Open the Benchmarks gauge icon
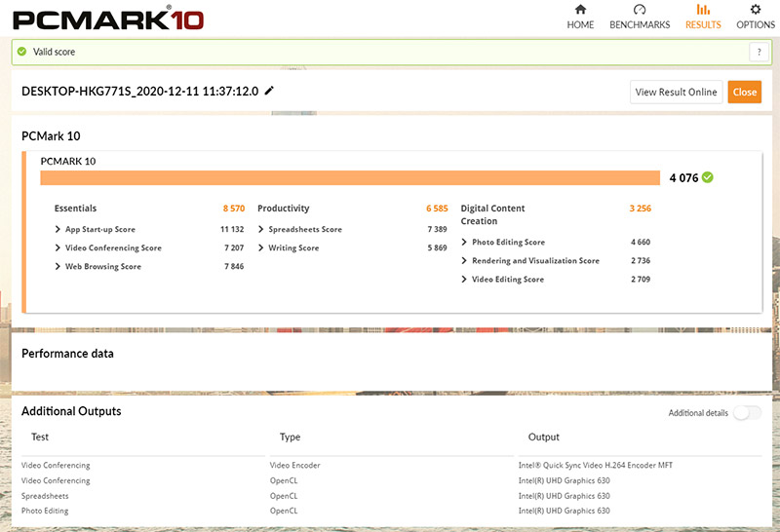Viewport: 780px width, 532px height. (640, 10)
